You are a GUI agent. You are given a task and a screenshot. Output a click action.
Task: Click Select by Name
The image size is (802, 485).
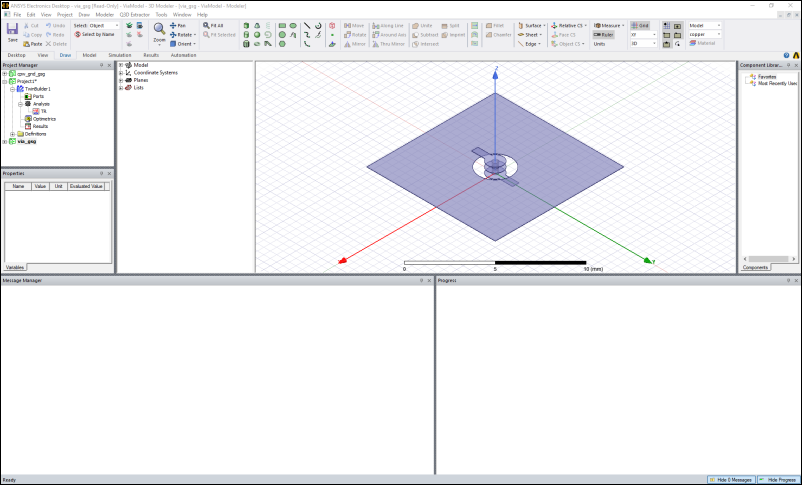pos(95,34)
